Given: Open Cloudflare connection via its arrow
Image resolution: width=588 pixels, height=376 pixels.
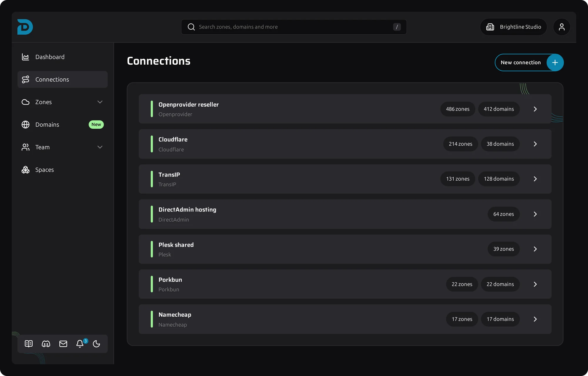Looking at the screenshot, I should pos(535,144).
